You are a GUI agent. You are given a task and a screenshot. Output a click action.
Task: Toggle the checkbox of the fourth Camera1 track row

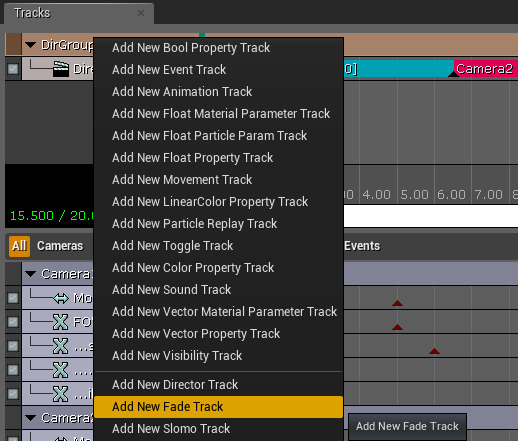tap(13, 370)
